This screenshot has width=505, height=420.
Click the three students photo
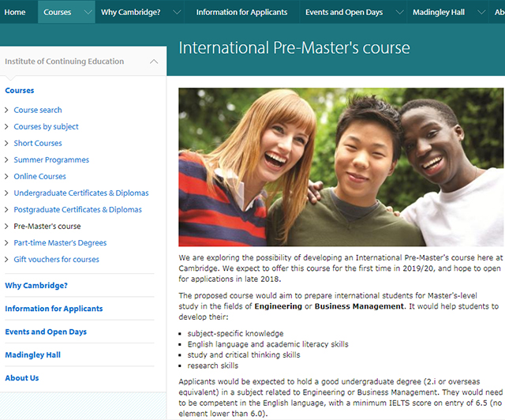click(341, 167)
